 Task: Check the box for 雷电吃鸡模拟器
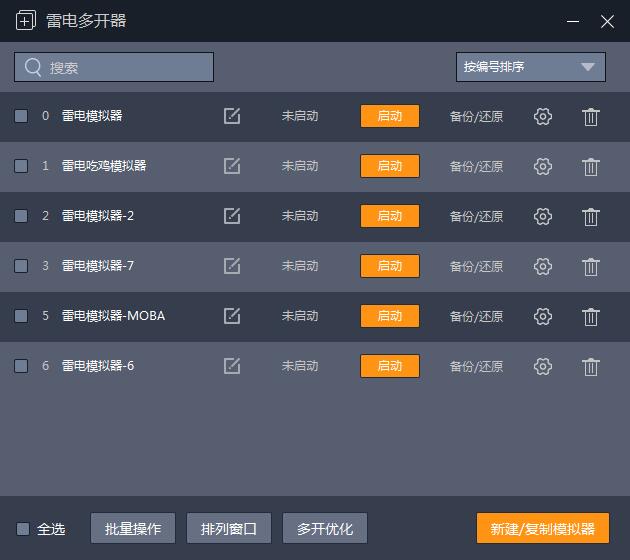point(21,166)
